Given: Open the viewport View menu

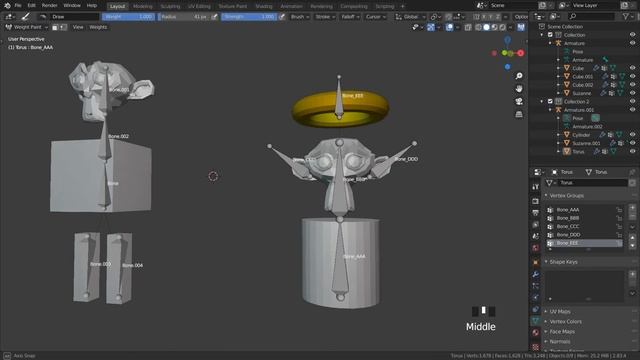Looking at the screenshot, I should 78,27.
